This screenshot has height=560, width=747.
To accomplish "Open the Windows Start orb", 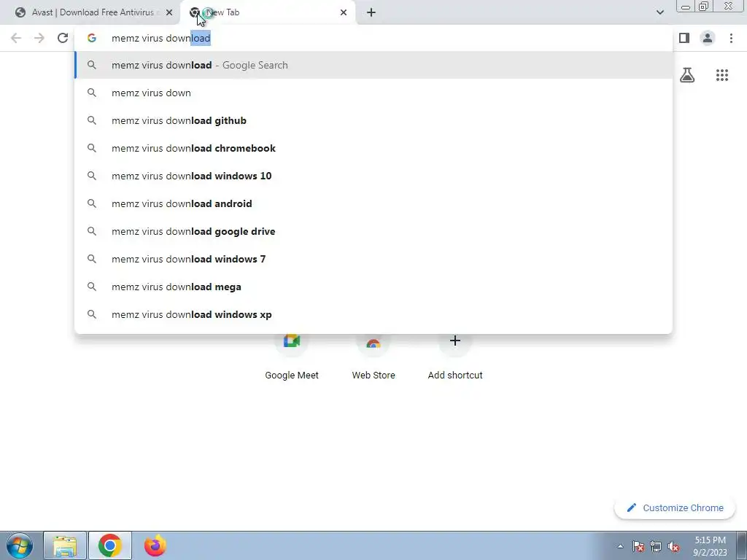I will click(x=20, y=545).
